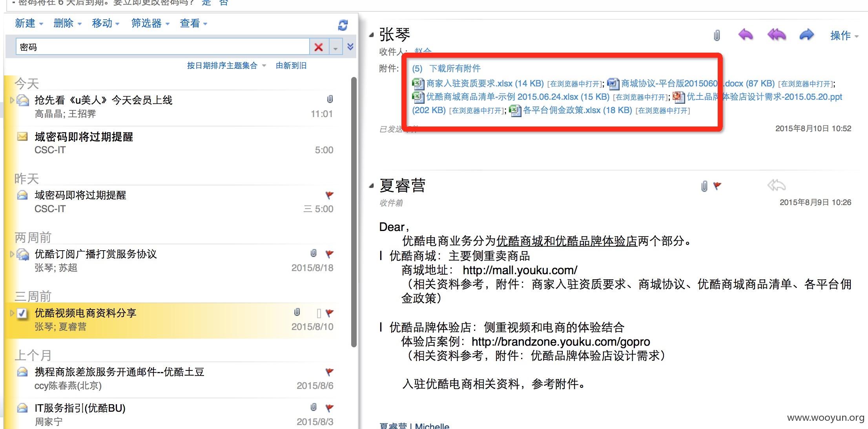Click category box on 优酷视频电商资料分享 row
Viewport: 868px width, 429px height.
pyautogui.click(x=319, y=313)
